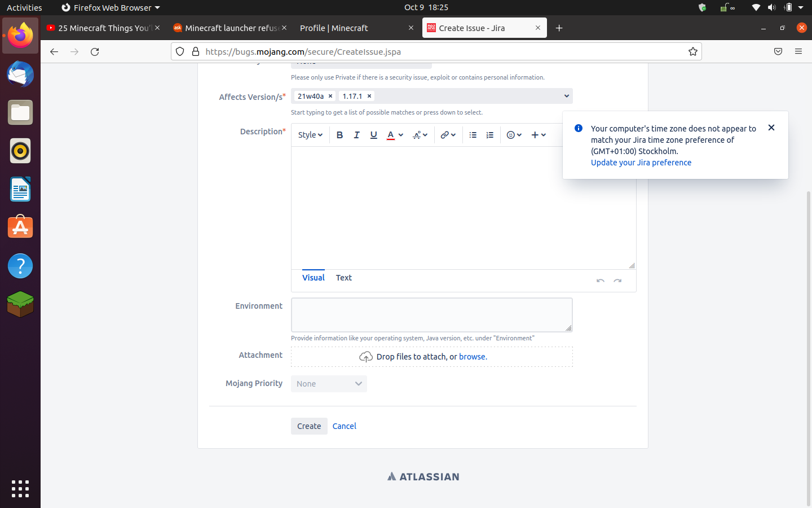
Task: Open Files from the dock
Action: 20,112
